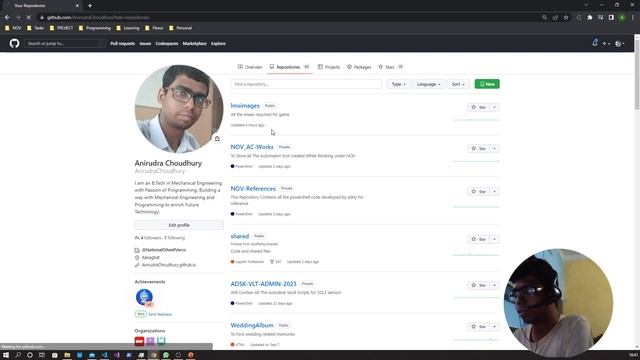The image size is (640, 360).
Task: Open File Explorer from the taskbar
Action: (x=67, y=355)
